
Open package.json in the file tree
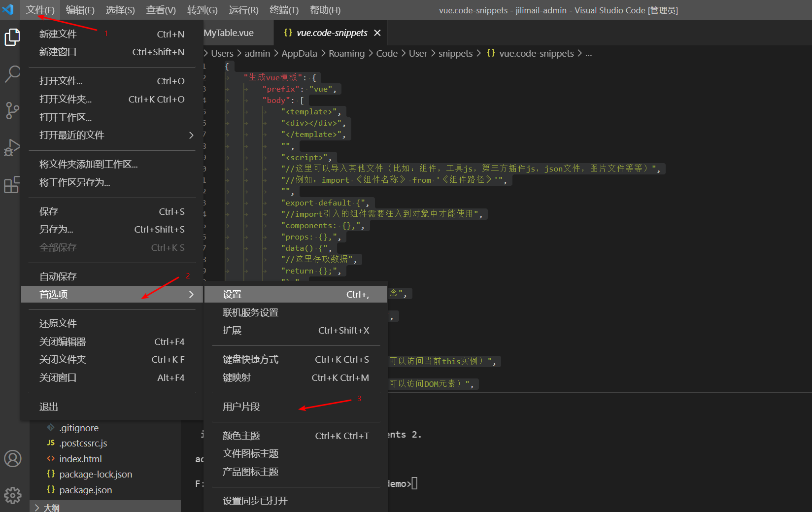coord(86,490)
